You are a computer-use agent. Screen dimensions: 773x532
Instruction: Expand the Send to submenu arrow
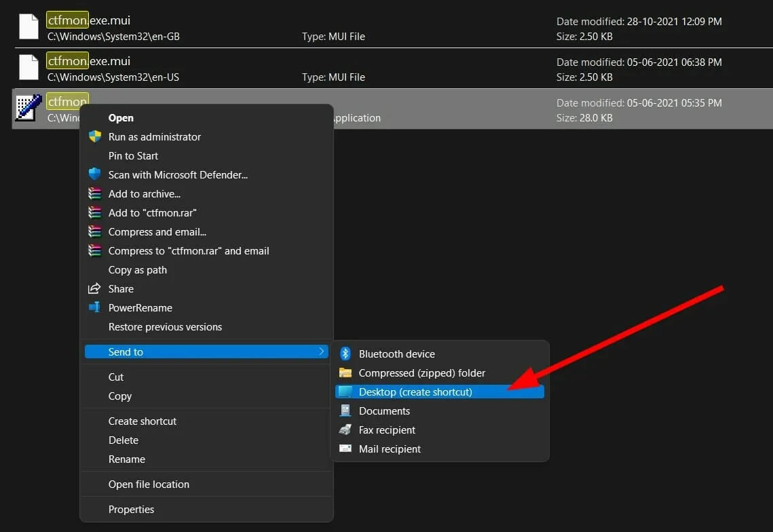tap(321, 351)
